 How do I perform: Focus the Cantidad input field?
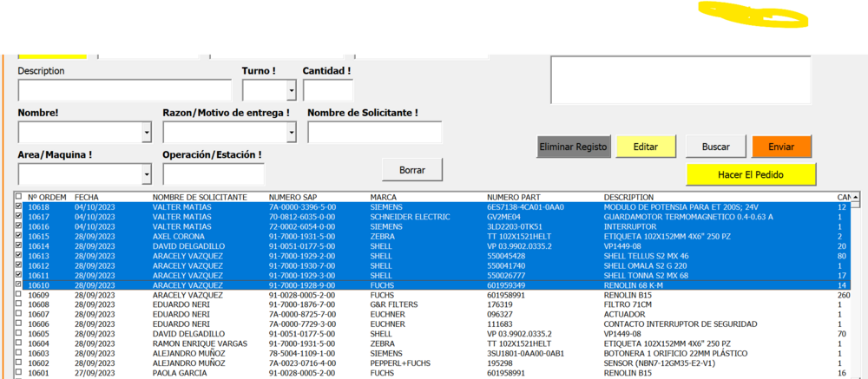tap(328, 90)
